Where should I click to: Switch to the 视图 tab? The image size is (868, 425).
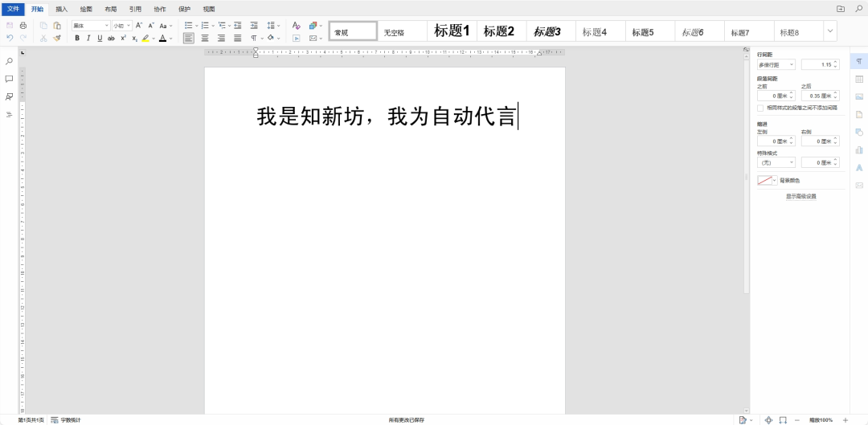[209, 10]
